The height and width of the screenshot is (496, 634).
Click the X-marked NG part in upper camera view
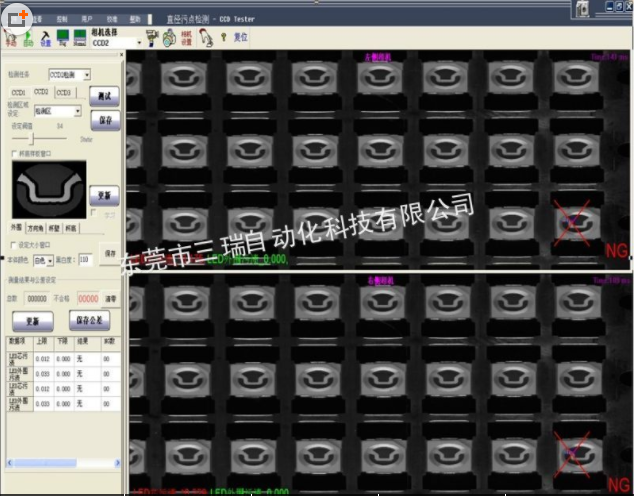click(x=572, y=223)
